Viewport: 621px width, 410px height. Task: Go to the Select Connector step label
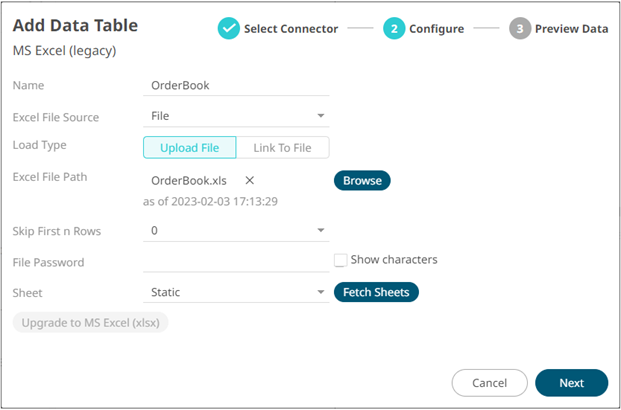click(291, 29)
